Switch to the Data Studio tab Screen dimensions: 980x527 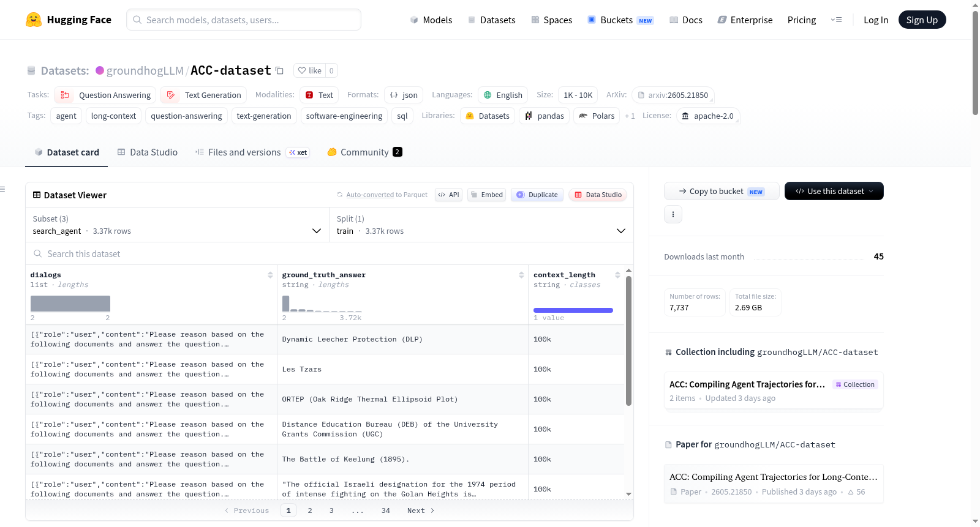tap(148, 152)
